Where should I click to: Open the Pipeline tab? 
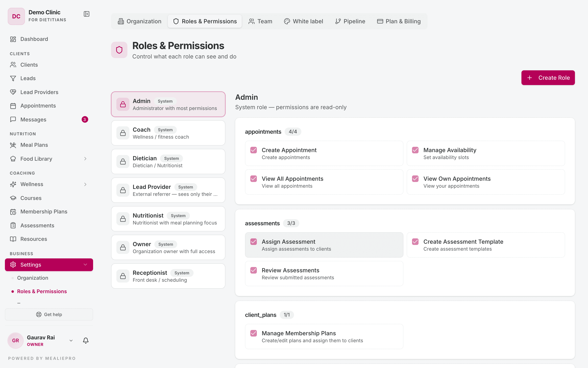[x=350, y=21]
